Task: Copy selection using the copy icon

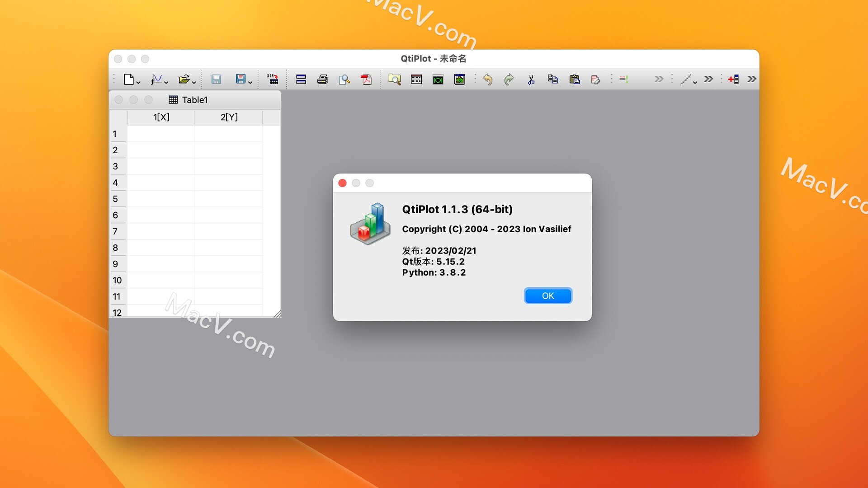Action: coord(552,79)
